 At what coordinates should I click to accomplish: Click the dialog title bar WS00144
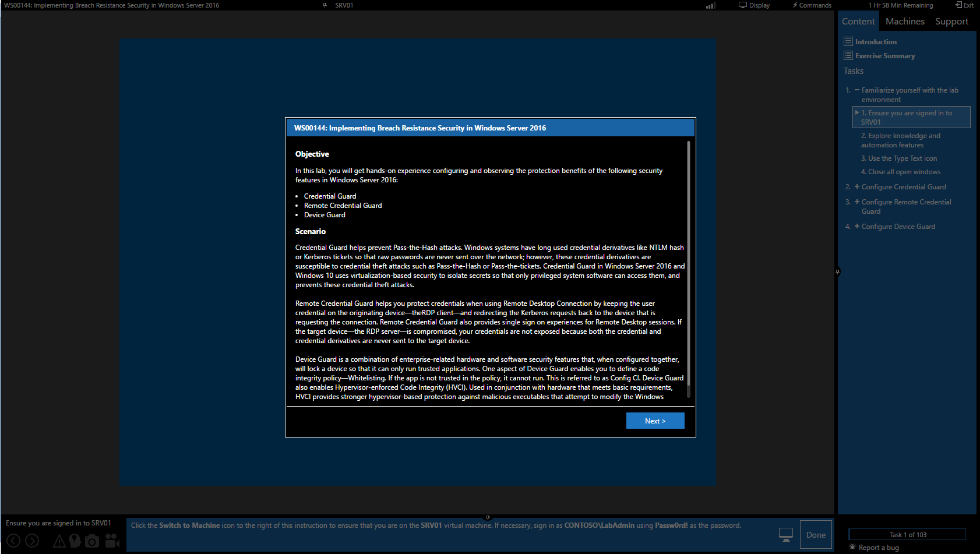tap(491, 128)
